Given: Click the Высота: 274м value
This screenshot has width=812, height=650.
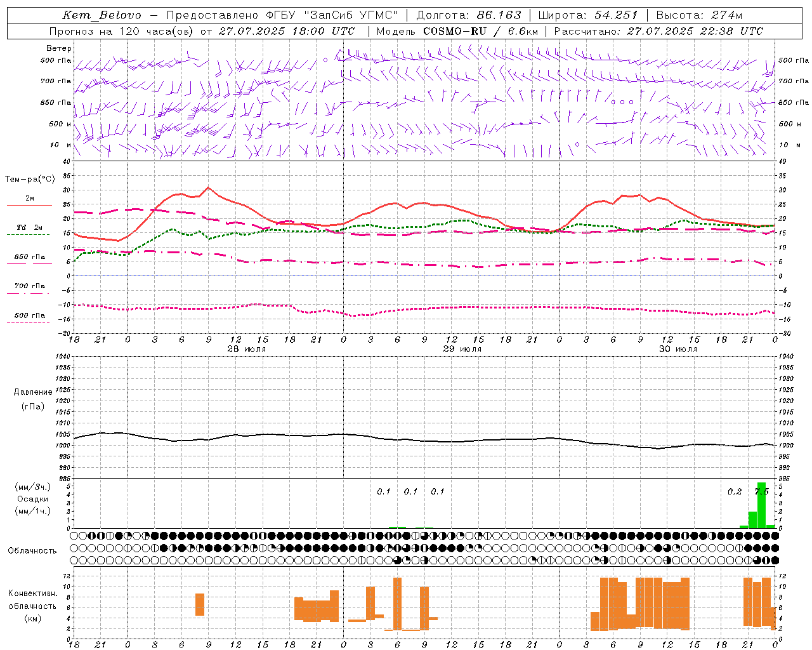Looking at the screenshot, I should pos(699,15).
